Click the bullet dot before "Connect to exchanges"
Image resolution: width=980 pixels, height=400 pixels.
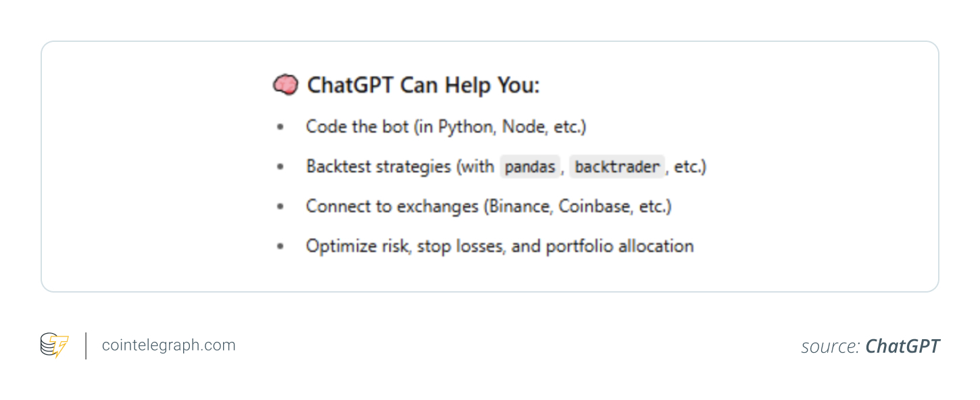point(280,207)
